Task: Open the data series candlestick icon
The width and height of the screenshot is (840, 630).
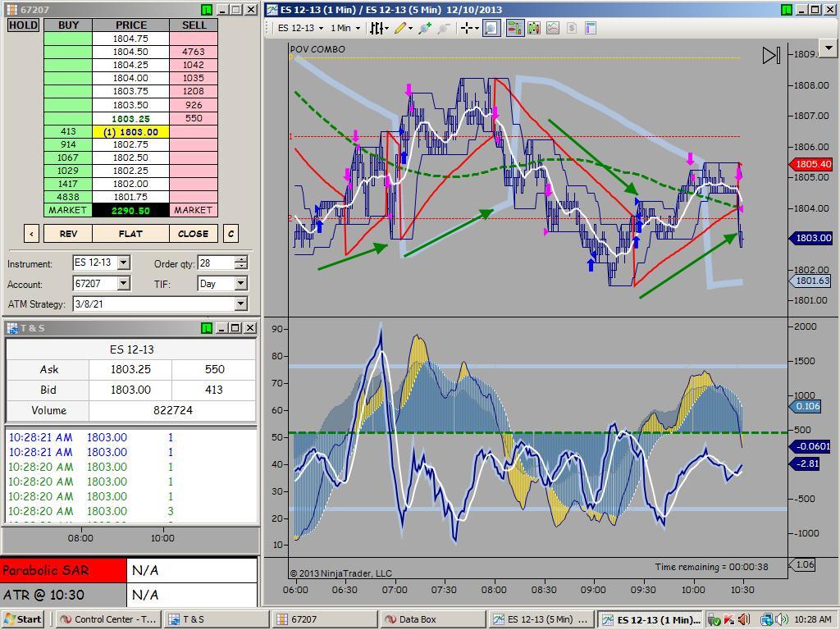Action: point(534,29)
